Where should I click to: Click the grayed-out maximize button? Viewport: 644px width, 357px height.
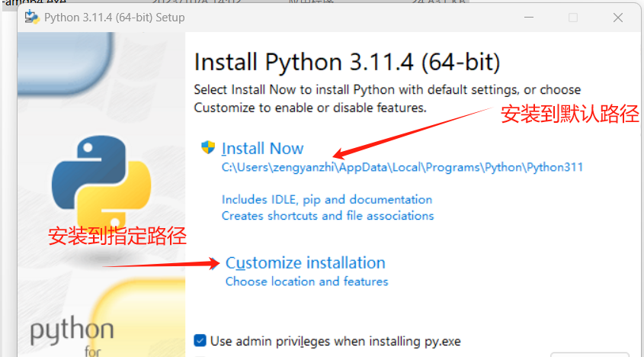point(573,17)
